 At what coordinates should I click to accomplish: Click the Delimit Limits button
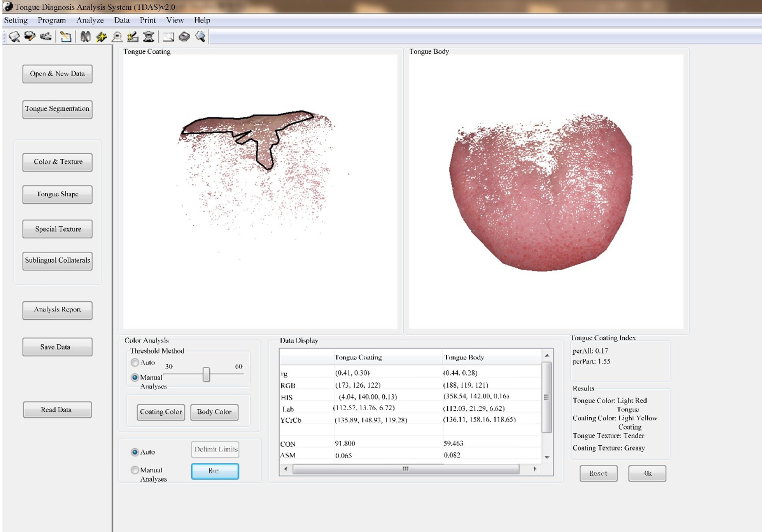(215, 450)
